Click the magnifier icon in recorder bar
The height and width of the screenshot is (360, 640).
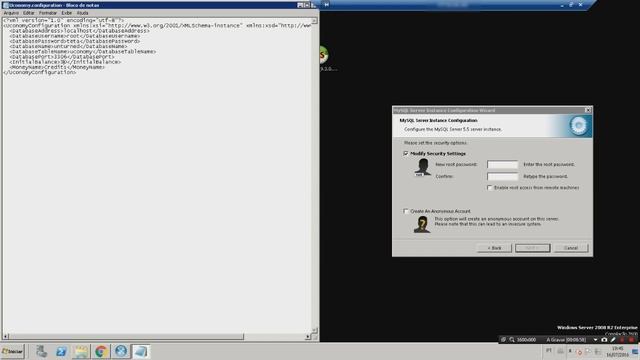(x=512, y=340)
